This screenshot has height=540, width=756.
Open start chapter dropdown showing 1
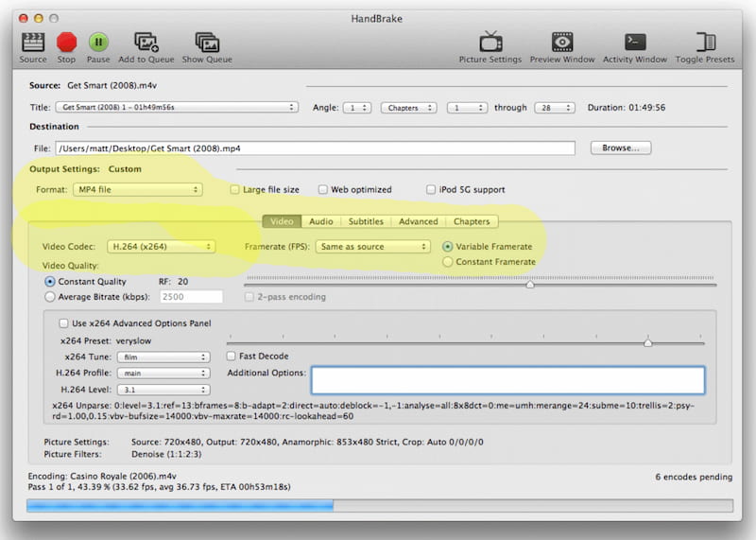click(x=467, y=108)
